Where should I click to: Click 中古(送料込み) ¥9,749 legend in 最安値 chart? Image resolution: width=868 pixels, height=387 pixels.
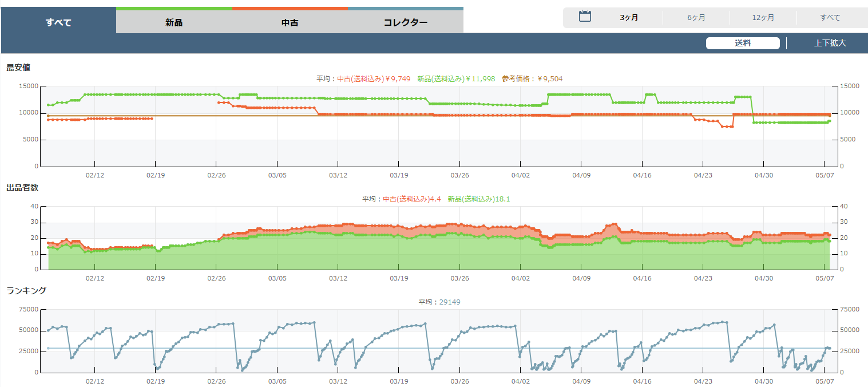[x=374, y=79]
